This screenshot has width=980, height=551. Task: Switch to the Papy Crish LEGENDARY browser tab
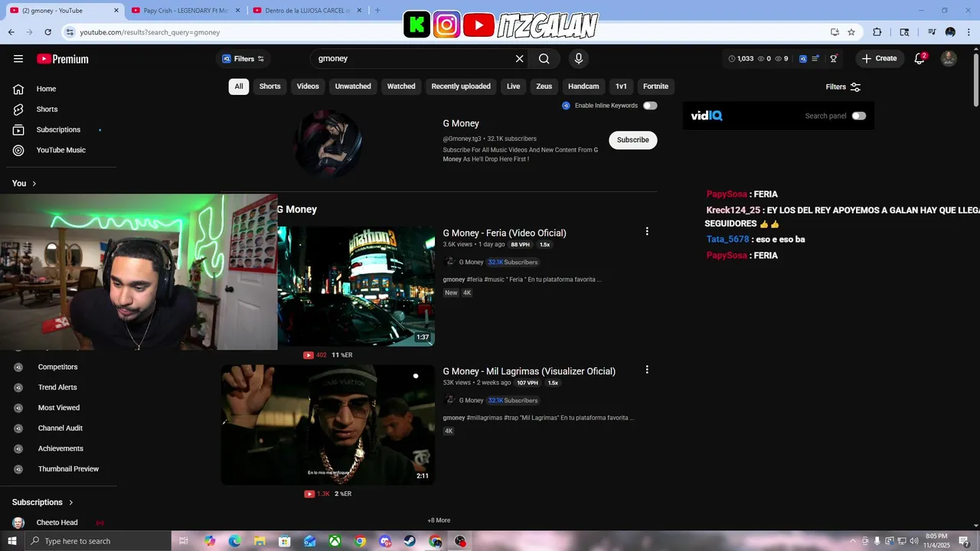point(185,11)
